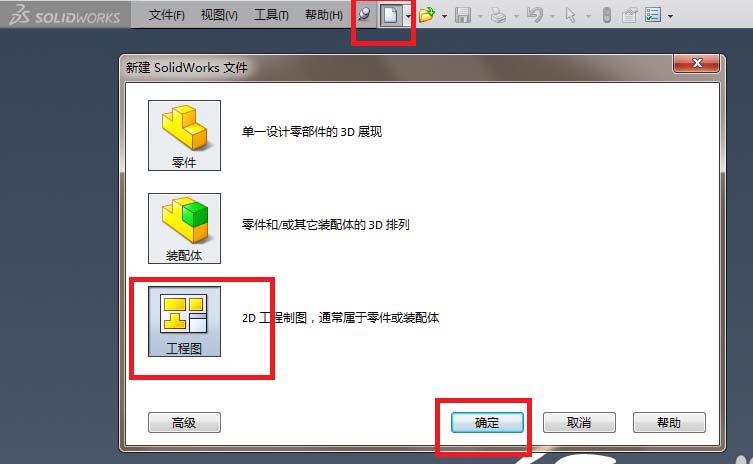Click the Print icon in toolbar
This screenshot has height=464, width=753.
(498, 15)
